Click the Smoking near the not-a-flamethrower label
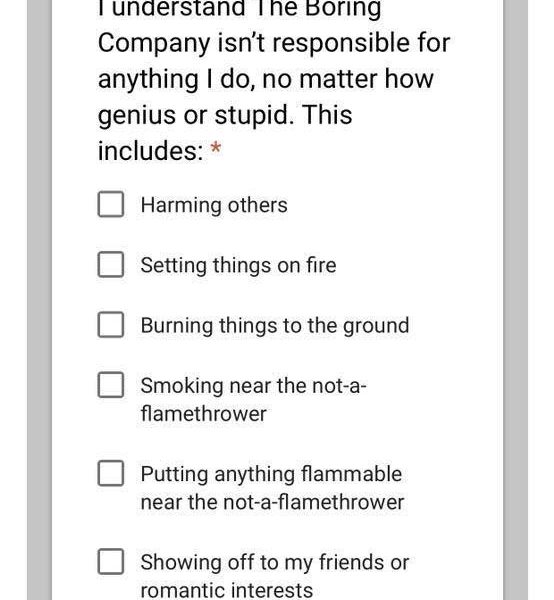This screenshot has width=554, height=600. click(x=253, y=399)
